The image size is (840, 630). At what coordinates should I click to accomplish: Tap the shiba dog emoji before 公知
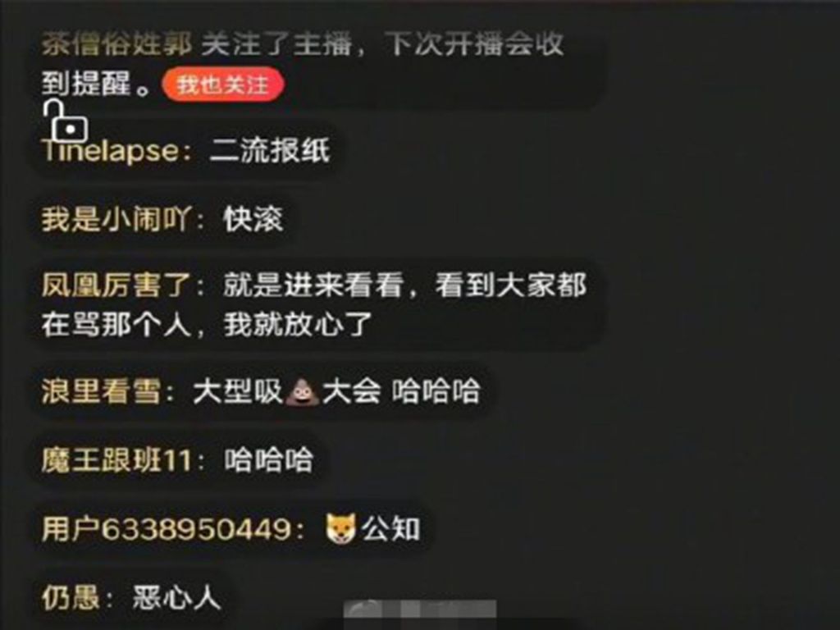(340, 529)
